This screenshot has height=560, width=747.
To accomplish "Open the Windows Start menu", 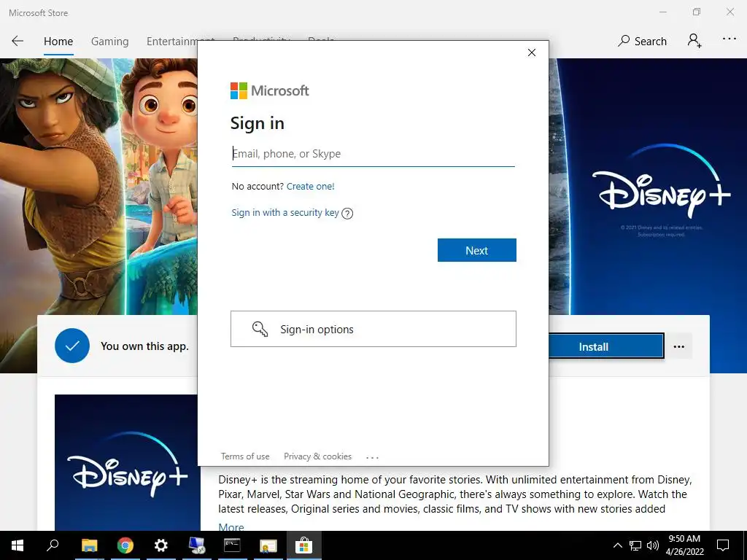I will (18, 545).
